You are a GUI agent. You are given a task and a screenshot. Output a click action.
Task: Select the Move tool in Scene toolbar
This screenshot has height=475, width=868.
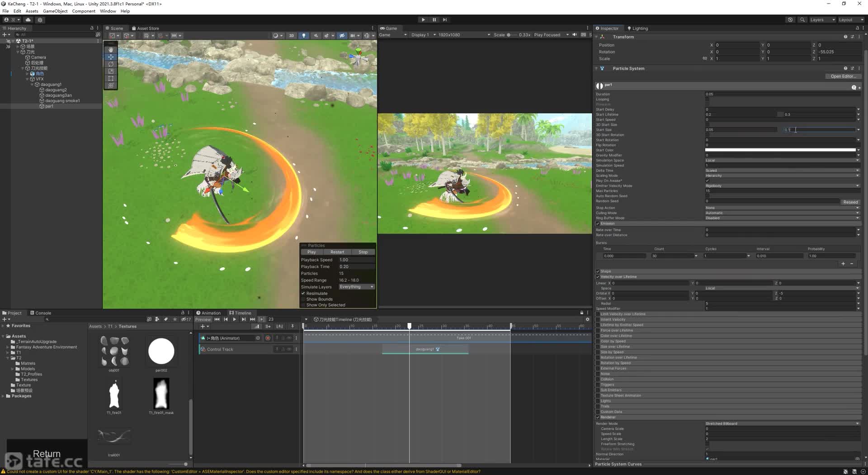[111, 57]
